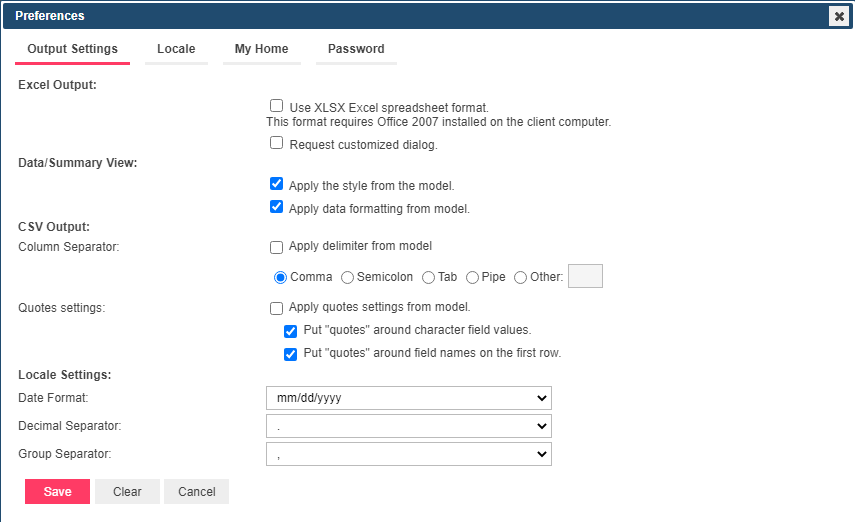The width and height of the screenshot is (855, 522).
Task: Toggle Apply data formatting from model
Action: [277, 208]
